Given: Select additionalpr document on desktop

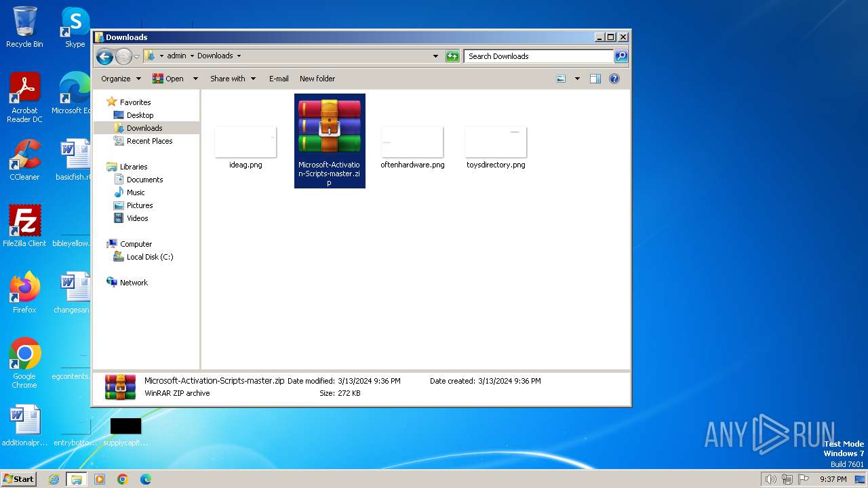Looking at the screenshot, I should pos(24,426).
